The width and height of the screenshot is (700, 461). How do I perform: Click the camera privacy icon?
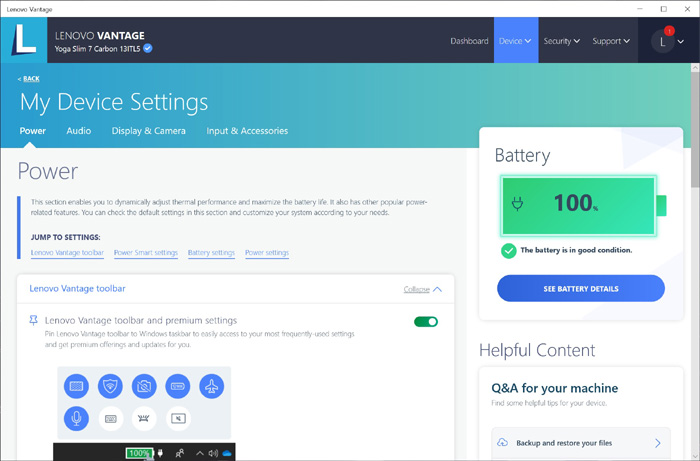tap(144, 386)
